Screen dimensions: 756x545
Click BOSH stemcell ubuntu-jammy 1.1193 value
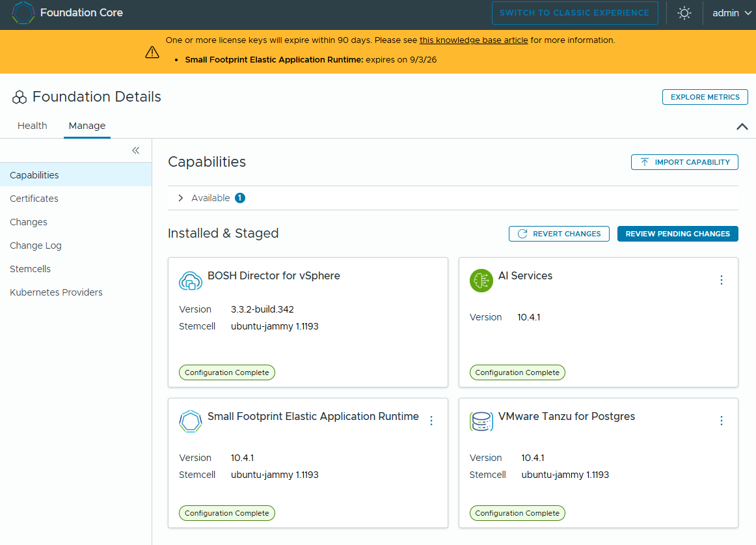275,326
